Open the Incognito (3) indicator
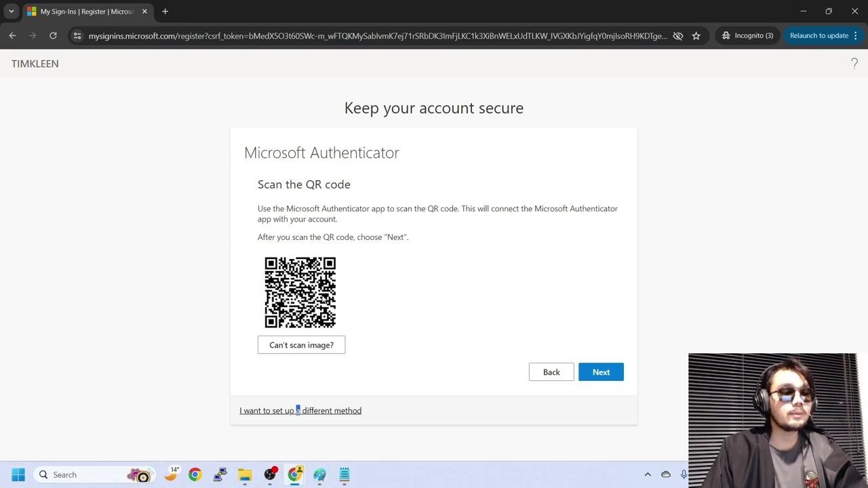This screenshot has height=488, width=868. pos(747,36)
